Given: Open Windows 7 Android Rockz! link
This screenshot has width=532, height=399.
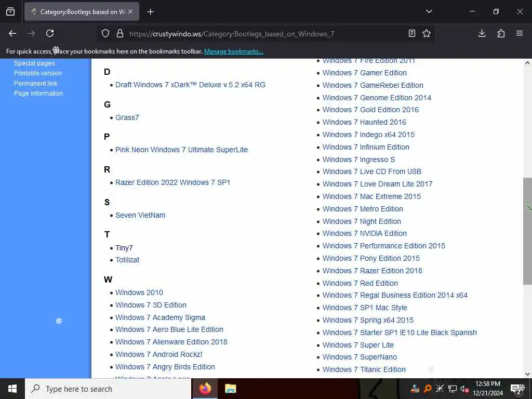Looking at the screenshot, I should pos(159,354).
